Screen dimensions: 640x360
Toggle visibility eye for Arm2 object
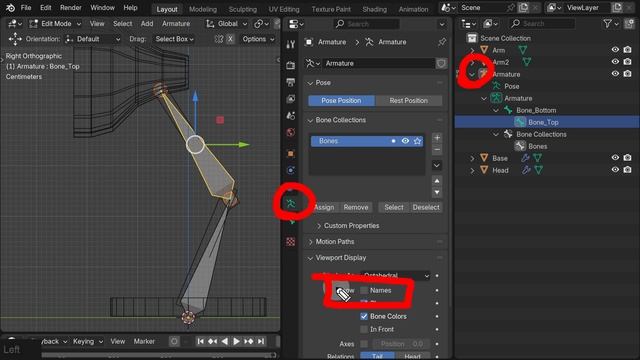pyautogui.click(x=615, y=62)
